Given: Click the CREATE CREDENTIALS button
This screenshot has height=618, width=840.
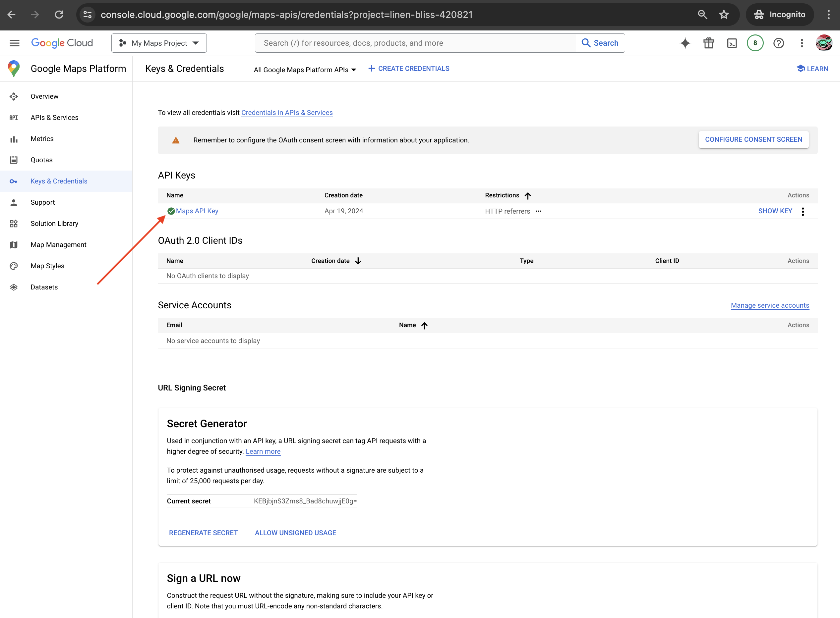Looking at the screenshot, I should pyautogui.click(x=409, y=69).
